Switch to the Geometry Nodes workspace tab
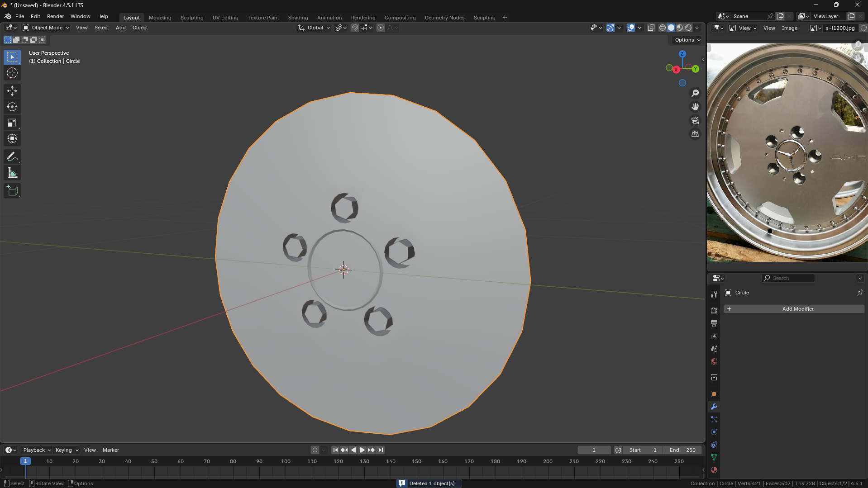Viewport: 868px width, 488px height. [x=445, y=18]
